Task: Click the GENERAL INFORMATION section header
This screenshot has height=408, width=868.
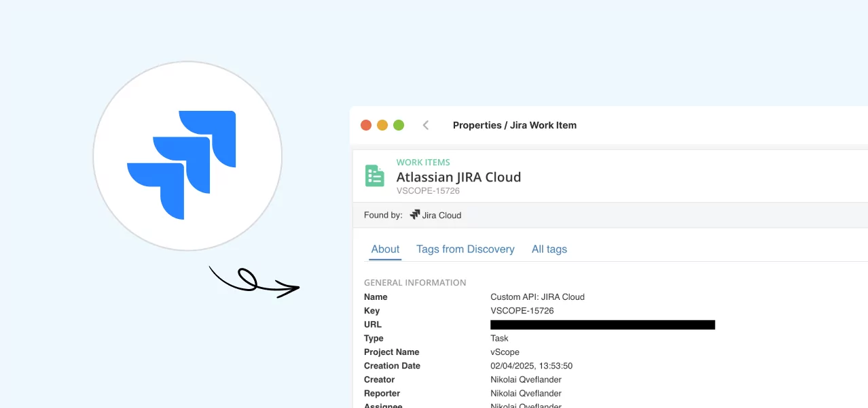Action: click(415, 282)
